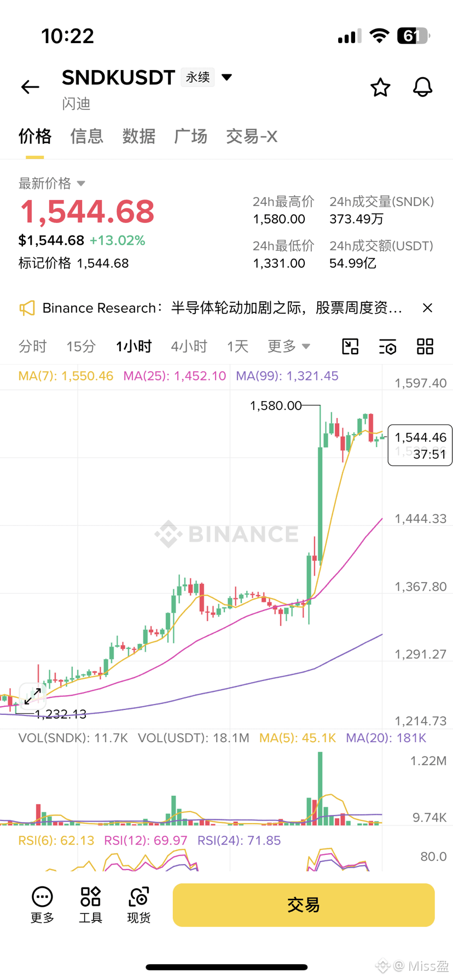
Task: Tap the MA(7) indicator label
Action: tap(66, 376)
